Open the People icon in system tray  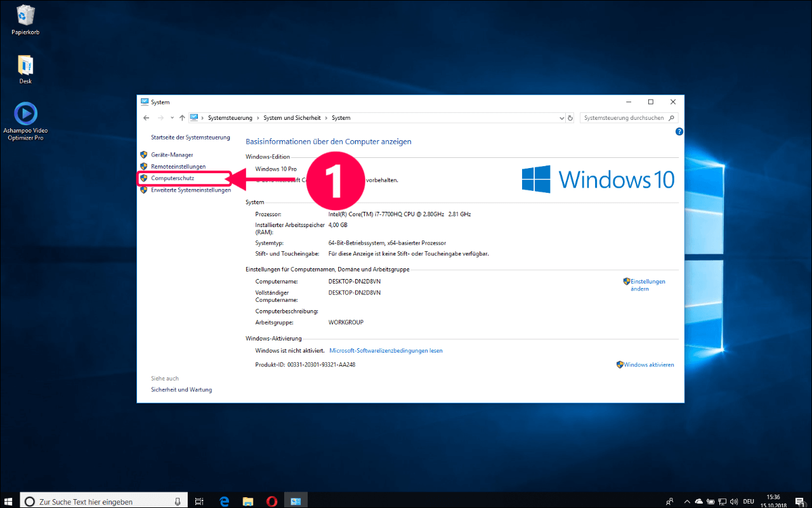click(670, 501)
